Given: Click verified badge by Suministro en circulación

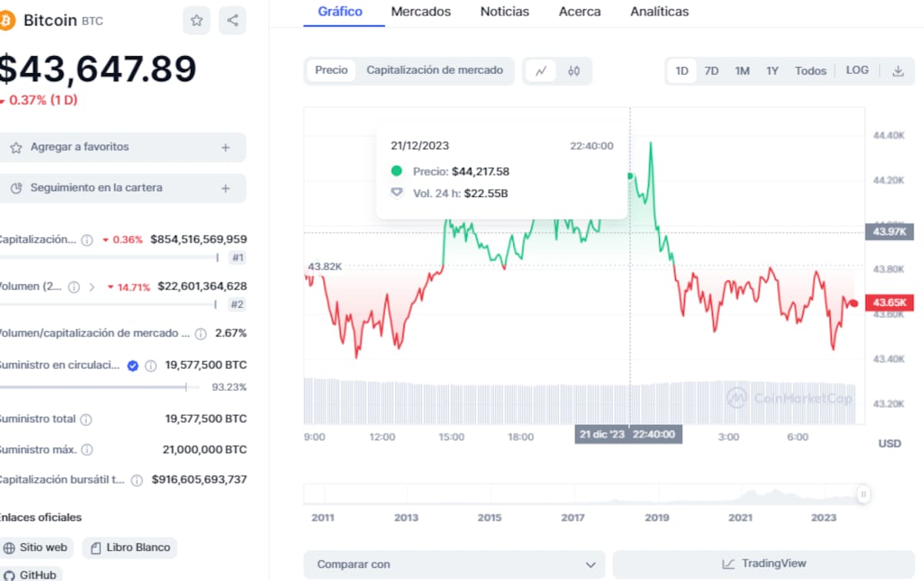Looking at the screenshot, I should click(132, 366).
